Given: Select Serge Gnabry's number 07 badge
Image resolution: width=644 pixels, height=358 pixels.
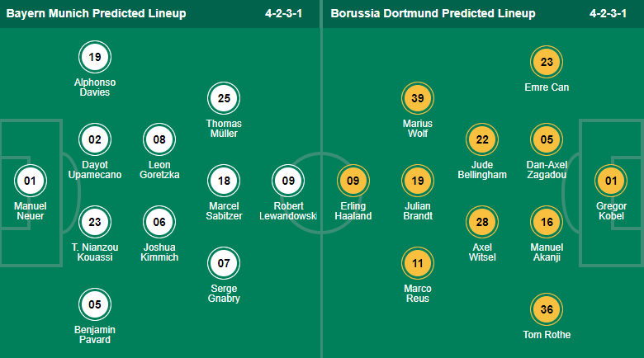Looking at the screenshot, I should (x=224, y=263).
